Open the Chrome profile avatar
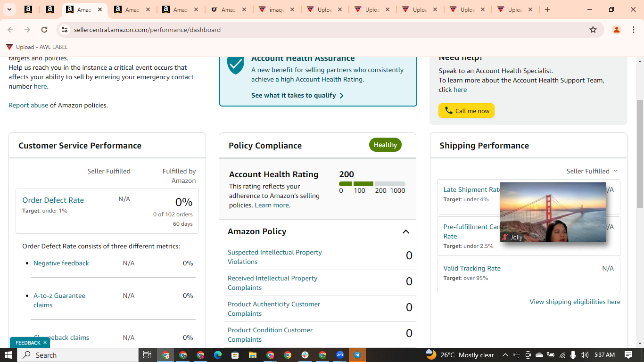 tap(616, 30)
